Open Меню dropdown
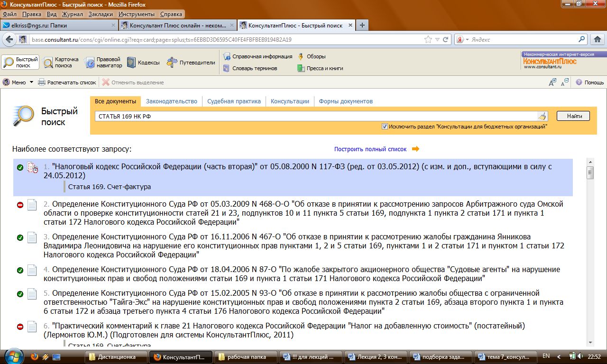Viewport: 607px width, 364px height. tap(18, 82)
